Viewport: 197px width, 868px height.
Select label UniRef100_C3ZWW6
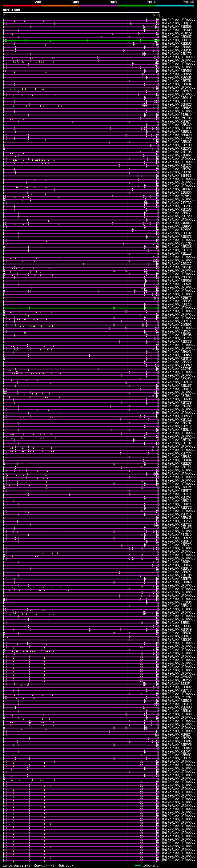tap(177, 602)
